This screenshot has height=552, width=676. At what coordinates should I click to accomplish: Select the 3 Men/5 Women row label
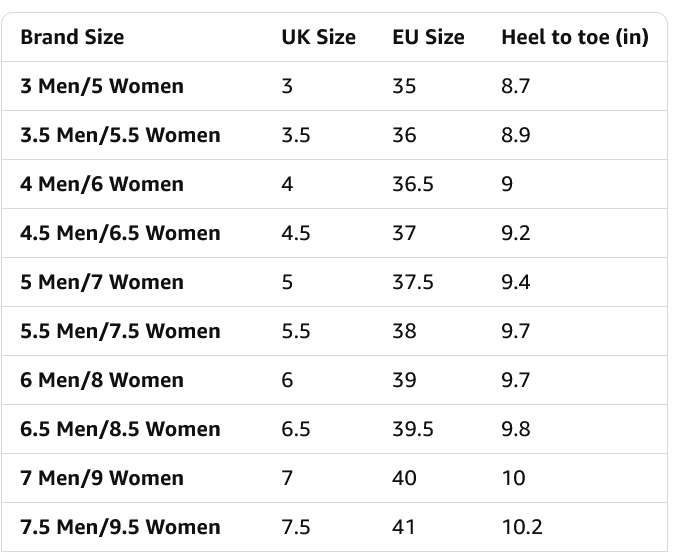(x=102, y=86)
